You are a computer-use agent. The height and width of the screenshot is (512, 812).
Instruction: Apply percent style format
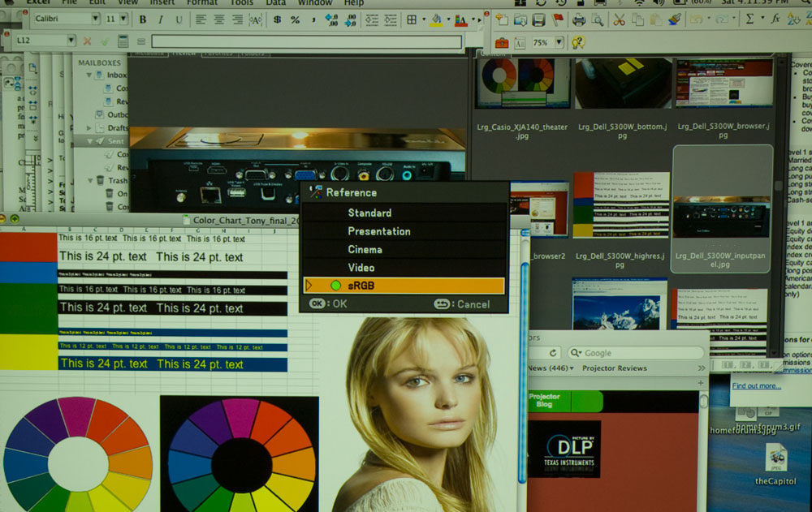296,19
